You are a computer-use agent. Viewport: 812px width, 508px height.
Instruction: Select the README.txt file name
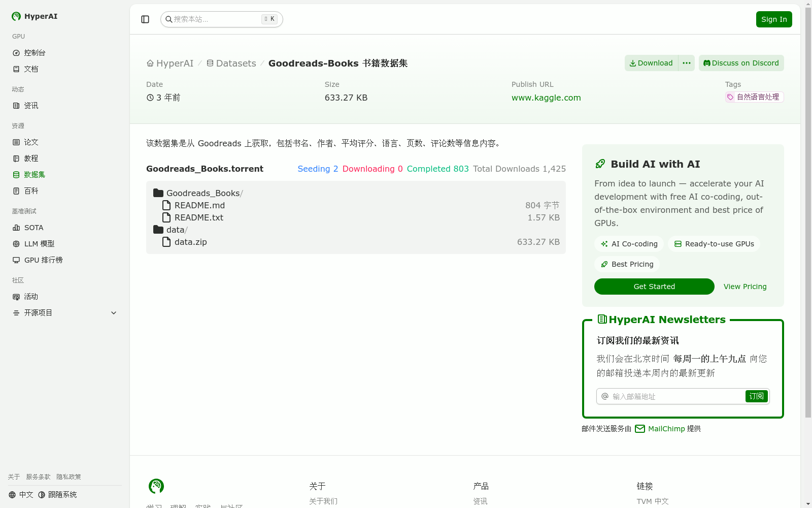click(x=199, y=217)
